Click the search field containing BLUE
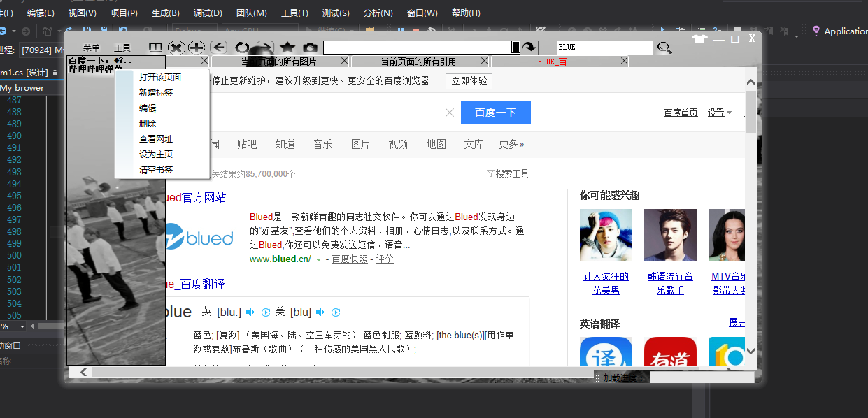Viewport: 868px width, 418px height. pyautogui.click(x=605, y=48)
